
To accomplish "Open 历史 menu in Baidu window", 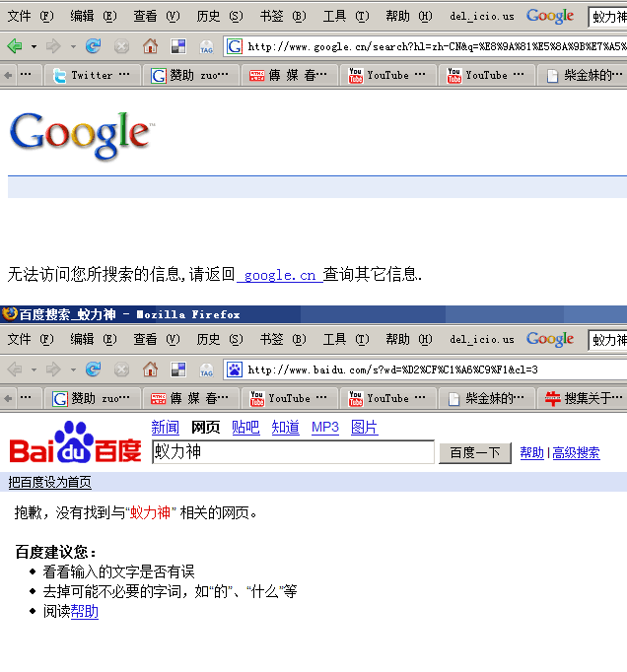I will coord(220,339).
